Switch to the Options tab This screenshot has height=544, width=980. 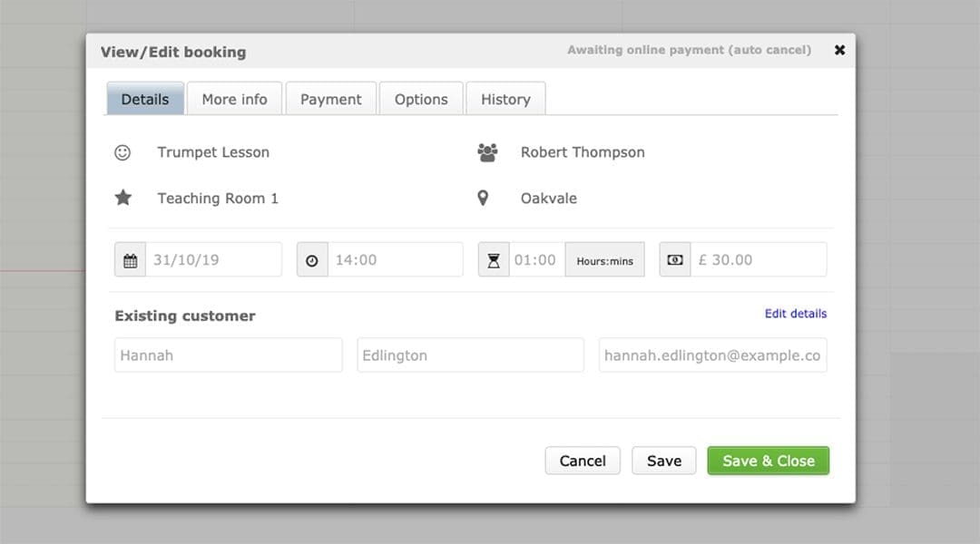[421, 98]
